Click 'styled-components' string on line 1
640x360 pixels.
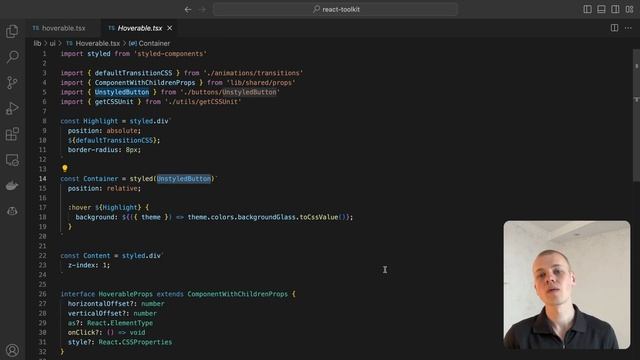(x=171, y=54)
